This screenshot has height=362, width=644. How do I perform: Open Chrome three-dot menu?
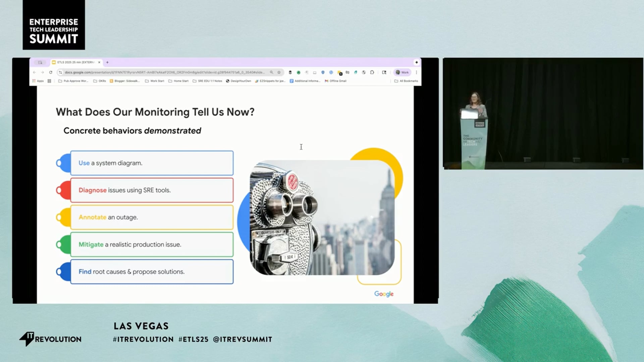(417, 72)
